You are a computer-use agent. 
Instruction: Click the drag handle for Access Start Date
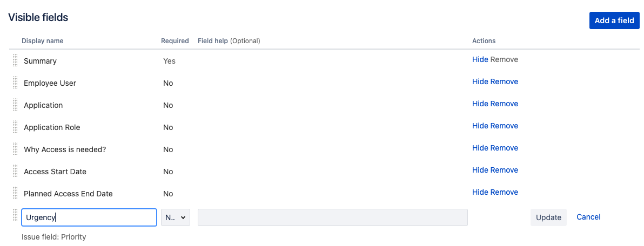[15, 172]
